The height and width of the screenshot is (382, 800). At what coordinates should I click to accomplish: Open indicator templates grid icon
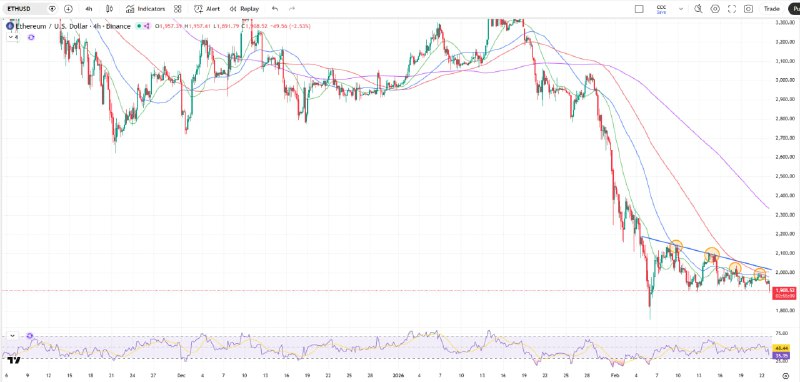click(x=178, y=9)
